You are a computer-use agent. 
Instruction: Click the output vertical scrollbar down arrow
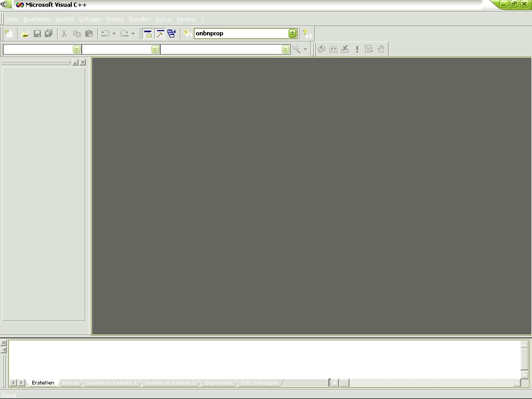click(525, 375)
